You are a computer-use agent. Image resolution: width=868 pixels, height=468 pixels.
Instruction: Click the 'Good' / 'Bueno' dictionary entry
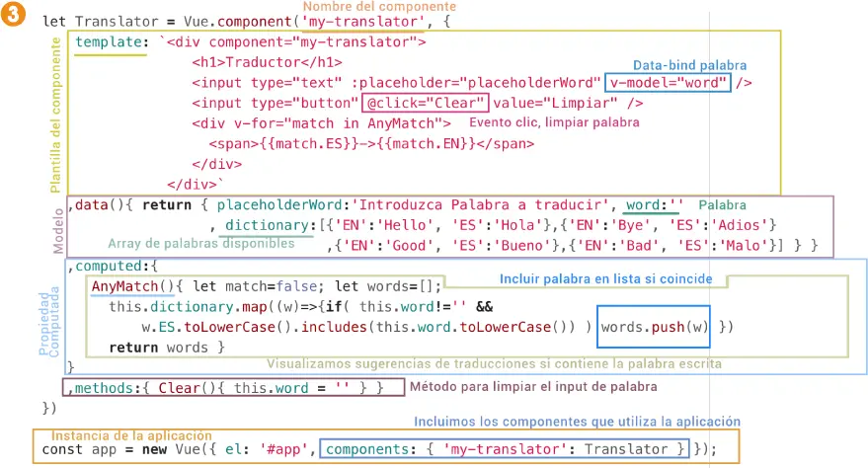pyautogui.click(x=449, y=246)
